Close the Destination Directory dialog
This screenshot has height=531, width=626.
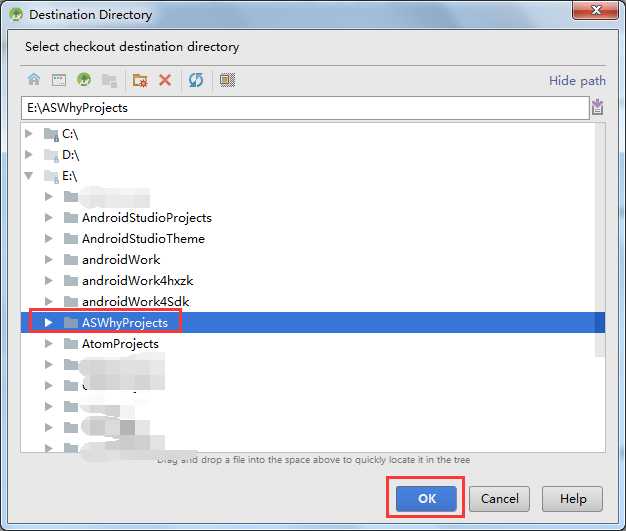[x=595, y=10]
